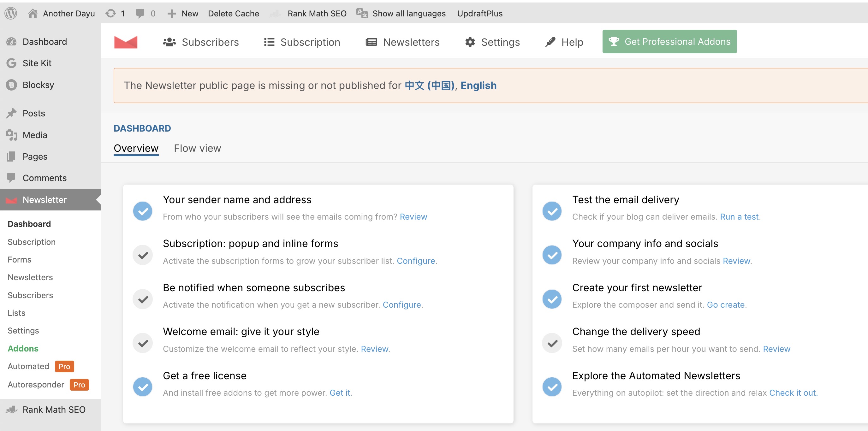Open Forms in Newsletter submenu
868x431 pixels.
pyautogui.click(x=20, y=260)
